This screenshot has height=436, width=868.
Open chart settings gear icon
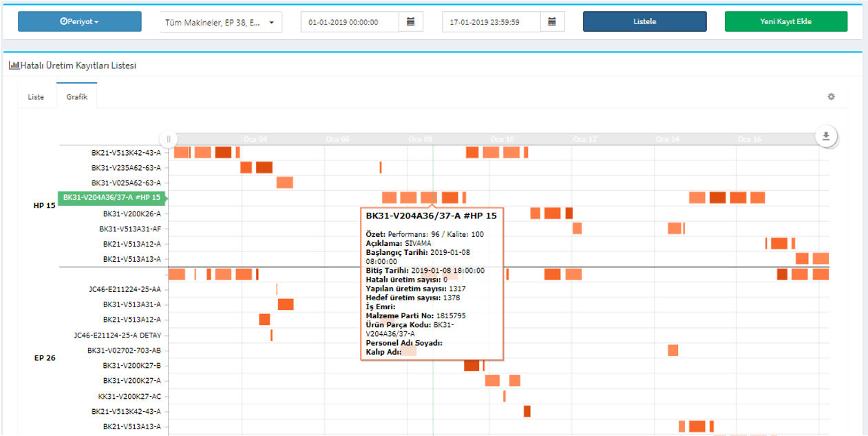(x=831, y=96)
